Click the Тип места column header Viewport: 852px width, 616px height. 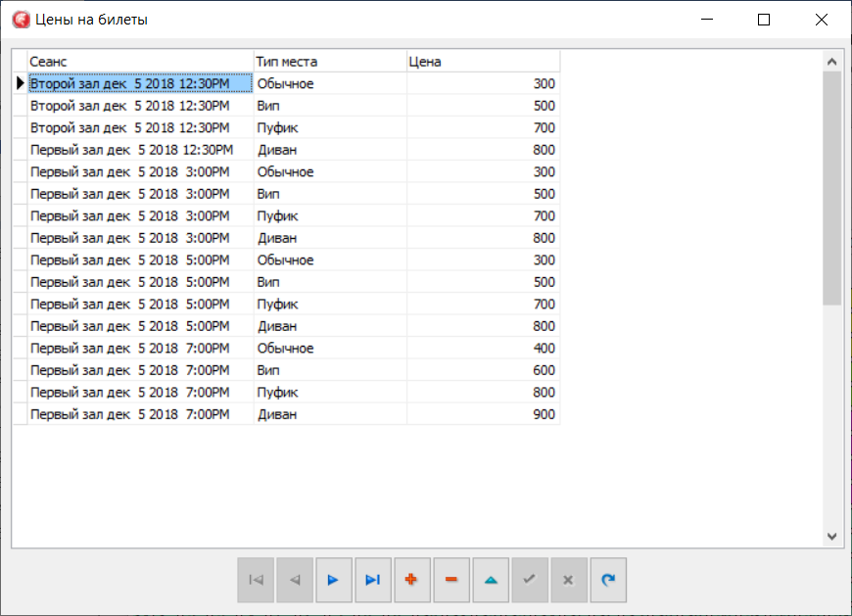click(330, 62)
